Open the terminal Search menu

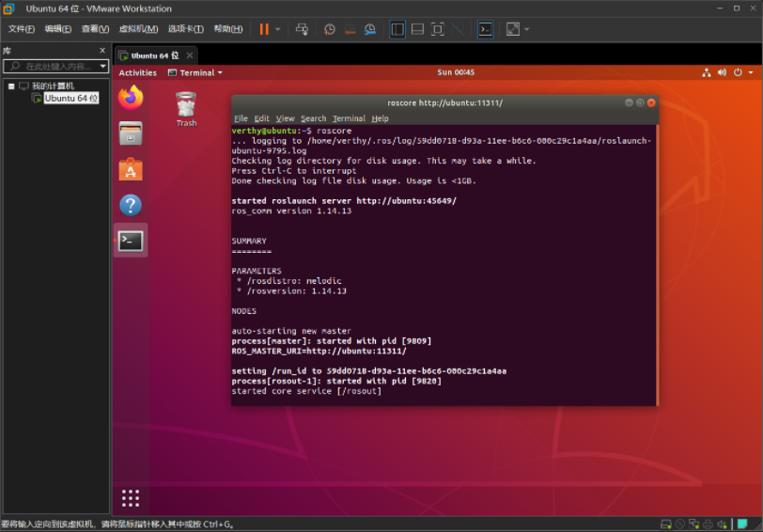coord(314,118)
